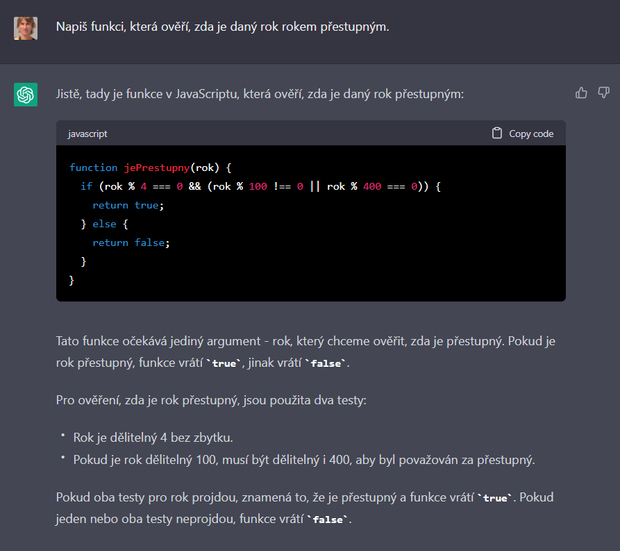Click the user prompt starting with 'Napiš funkci'

(222, 26)
